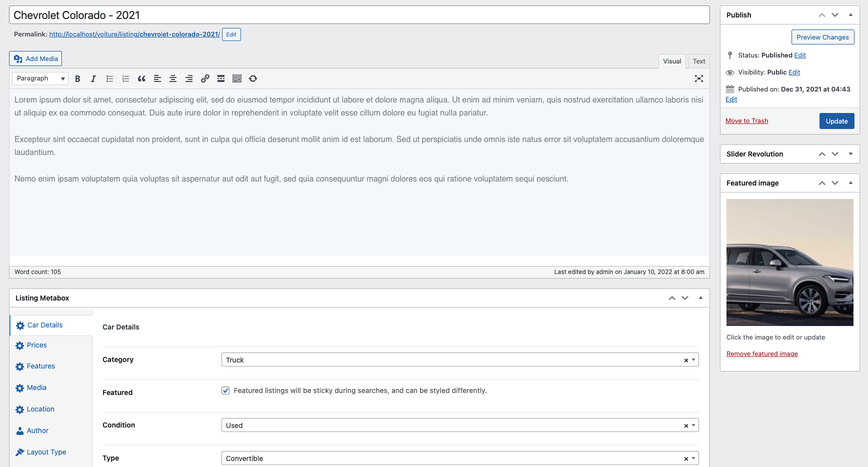868x467 pixels.
Task: Click the Move to Trash link
Action: coord(746,121)
